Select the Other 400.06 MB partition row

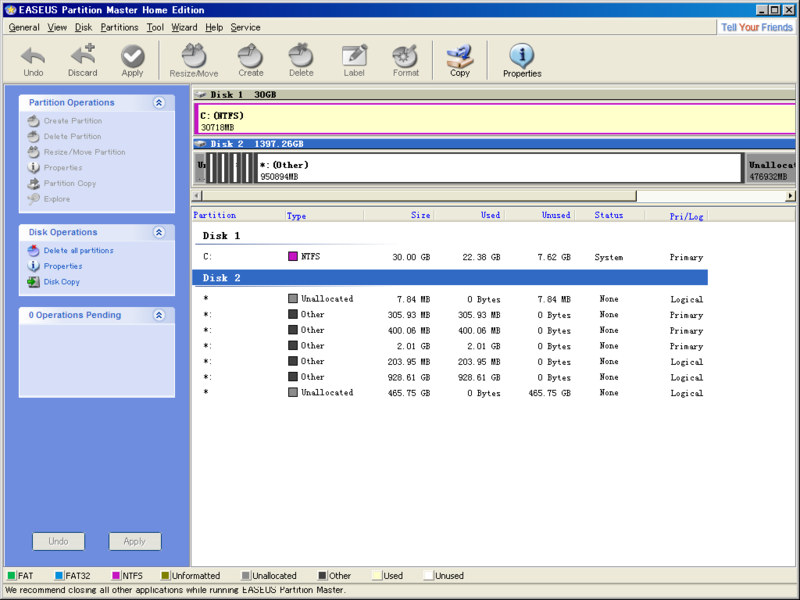tap(450, 331)
